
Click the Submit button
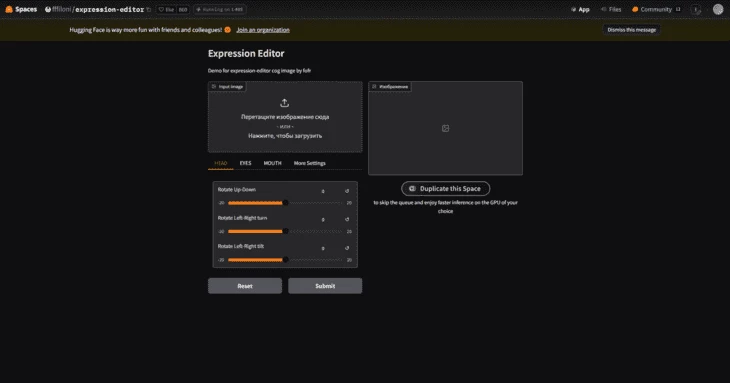coord(325,286)
